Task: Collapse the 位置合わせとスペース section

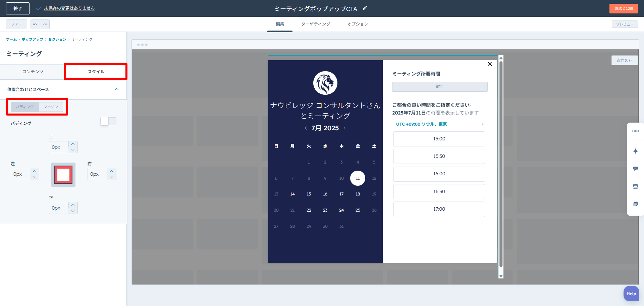Action: point(117,89)
